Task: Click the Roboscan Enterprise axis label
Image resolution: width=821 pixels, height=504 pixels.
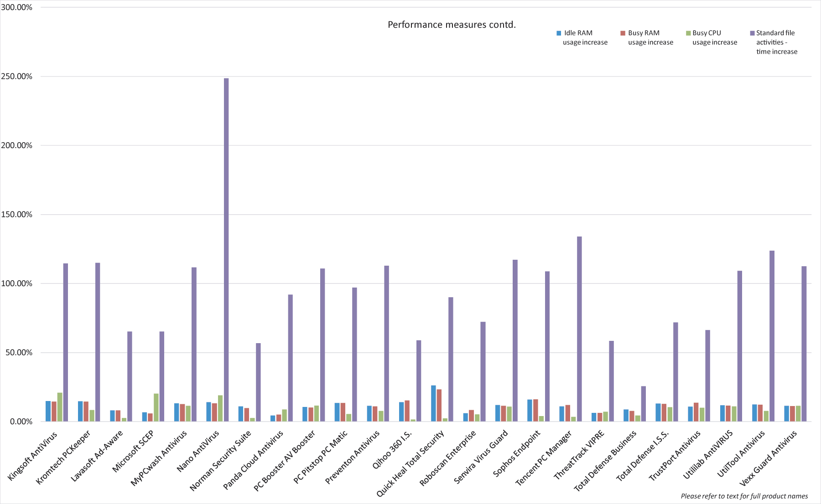Action: [447, 458]
